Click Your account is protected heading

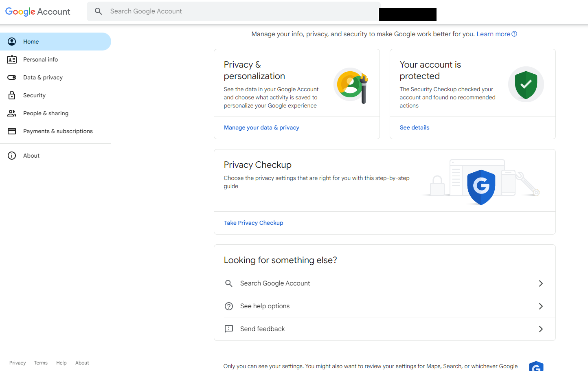pos(430,70)
